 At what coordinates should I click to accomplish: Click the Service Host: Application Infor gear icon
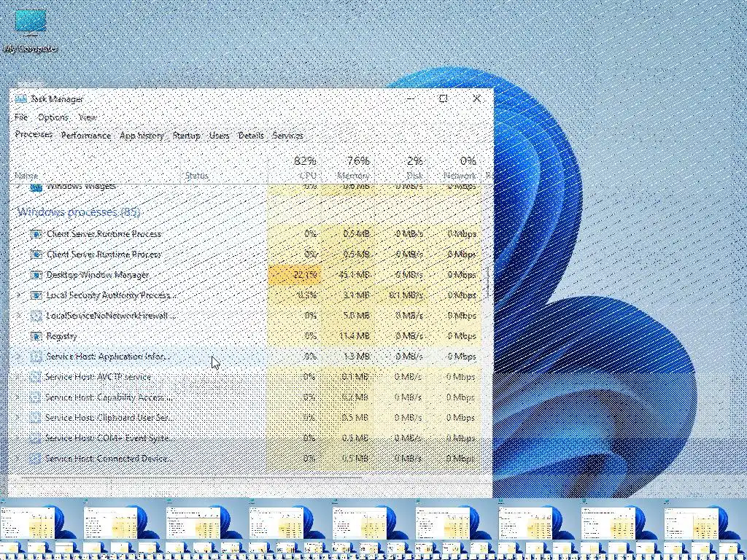point(36,356)
